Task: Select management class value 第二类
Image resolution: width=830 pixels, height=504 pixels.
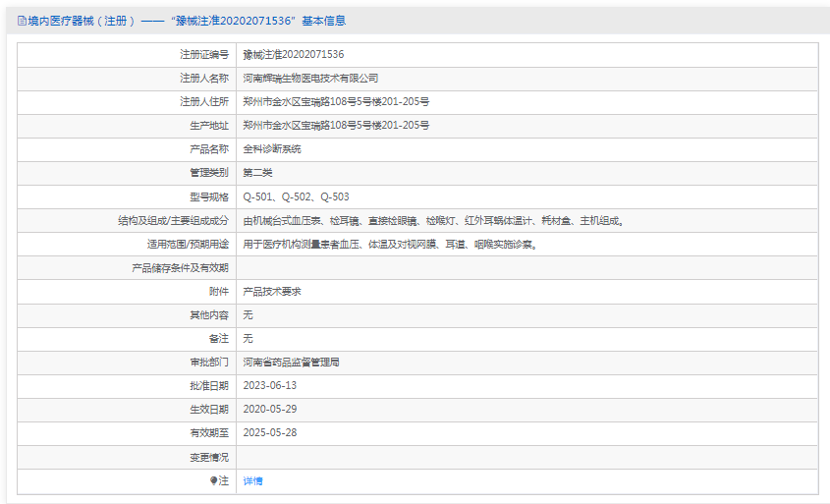Action: 257,173
